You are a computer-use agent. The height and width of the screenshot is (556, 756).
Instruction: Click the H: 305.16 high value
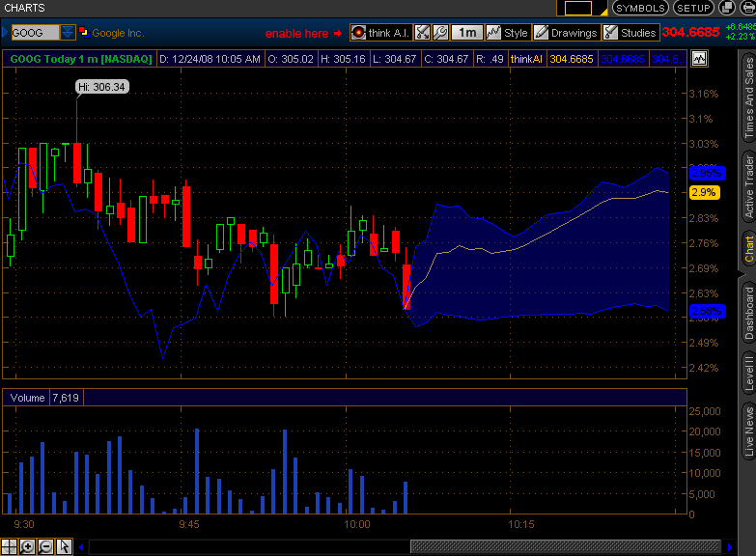[344, 59]
